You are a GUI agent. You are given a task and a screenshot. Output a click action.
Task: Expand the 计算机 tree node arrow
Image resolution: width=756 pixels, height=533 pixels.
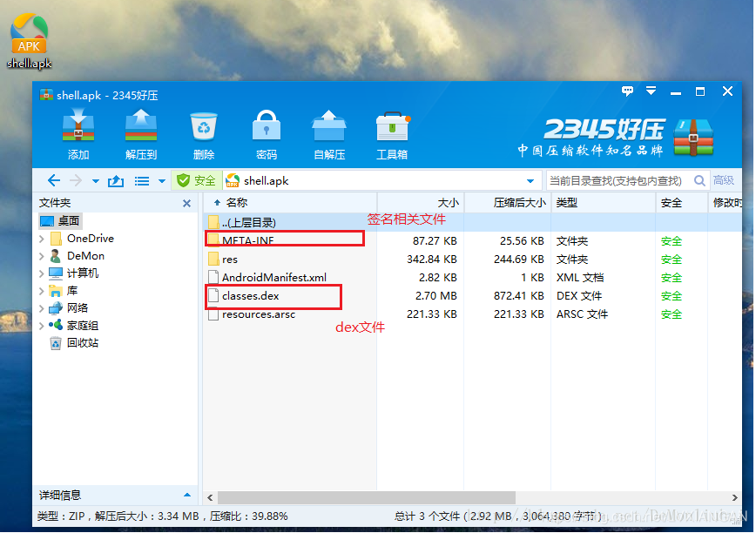[x=41, y=273]
